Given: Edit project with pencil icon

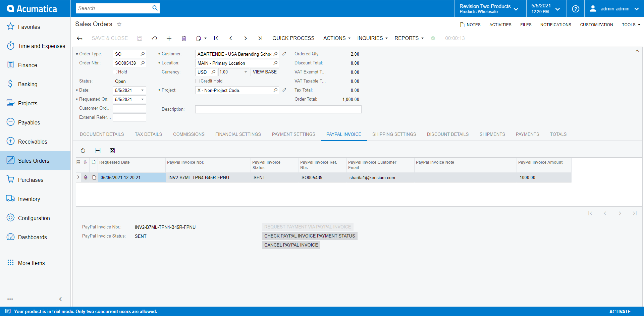Looking at the screenshot, I should tap(284, 90).
